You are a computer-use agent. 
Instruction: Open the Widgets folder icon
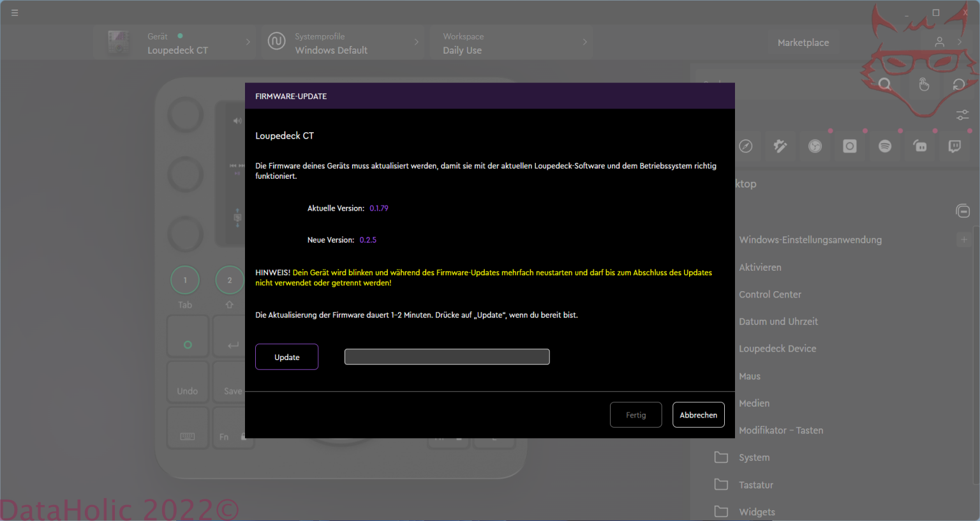pyautogui.click(x=721, y=511)
